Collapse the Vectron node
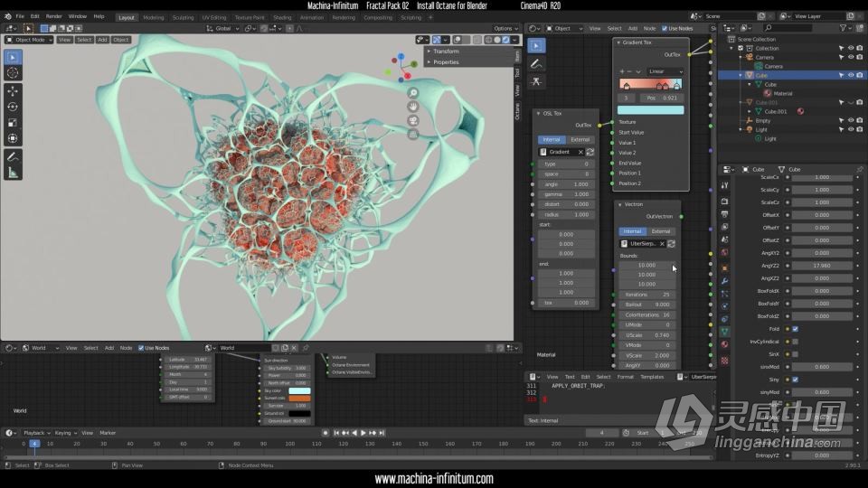Viewport: 868px width, 488px height. point(620,204)
